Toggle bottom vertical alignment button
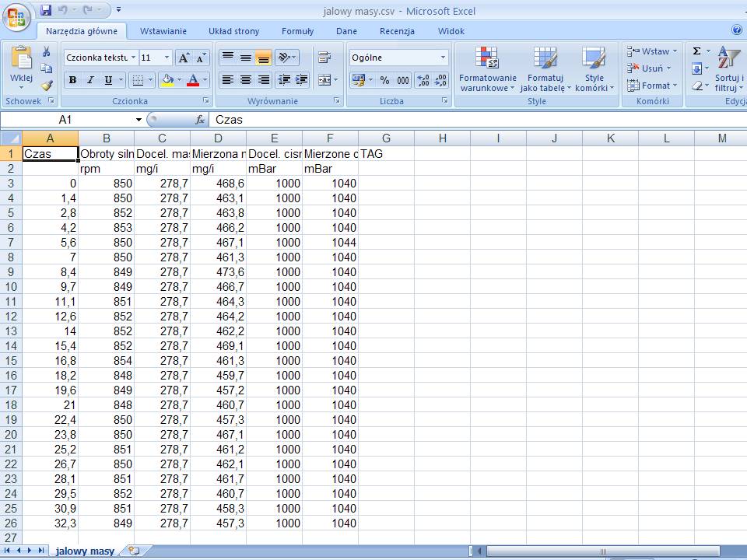The height and width of the screenshot is (560, 747). coord(264,58)
